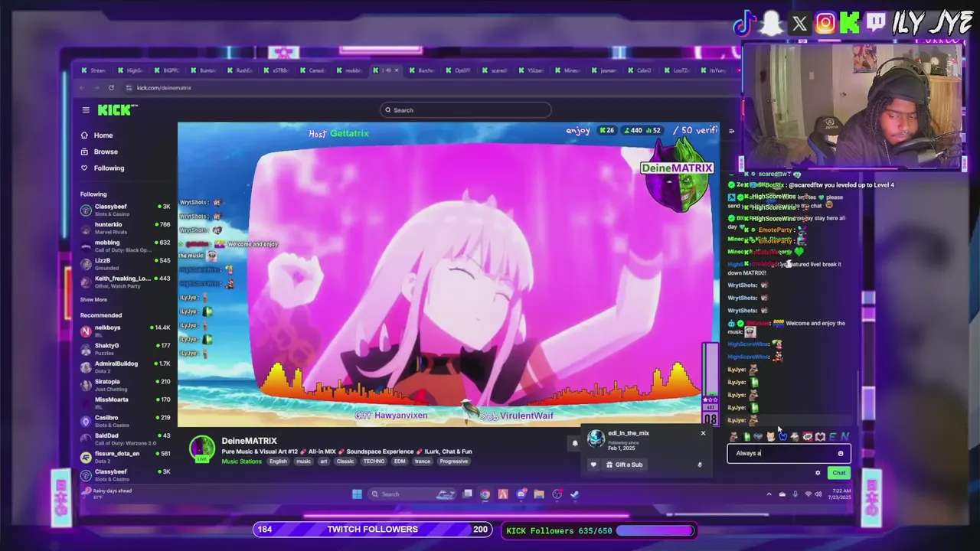Switch to the Stream browser tab

95,70
